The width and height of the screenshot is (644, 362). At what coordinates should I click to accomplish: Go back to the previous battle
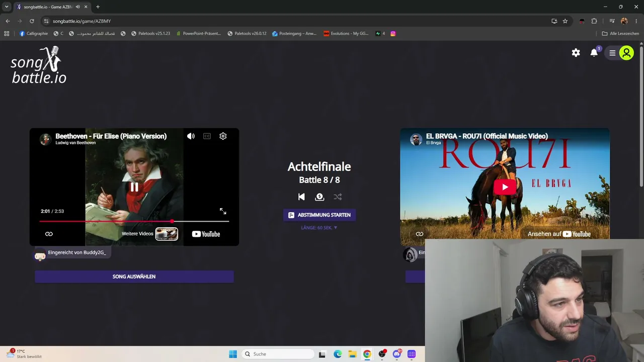click(301, 197)
